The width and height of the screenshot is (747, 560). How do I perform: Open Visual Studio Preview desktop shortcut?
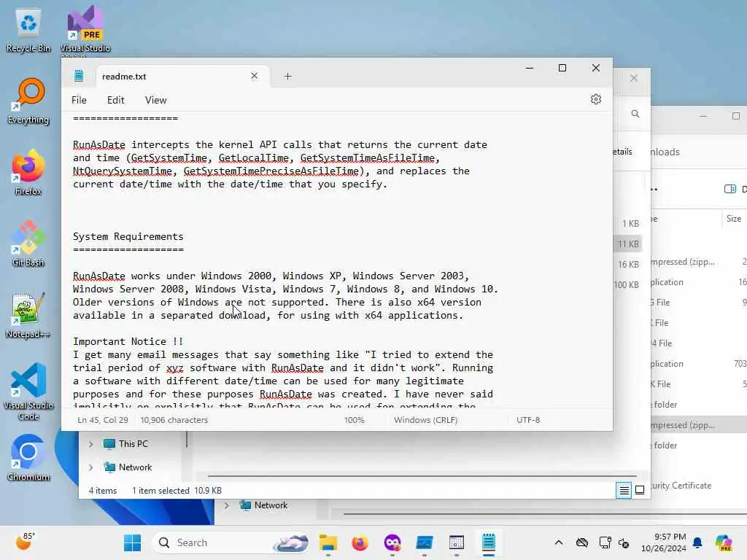pyautogui.click(x=85, y=31)
